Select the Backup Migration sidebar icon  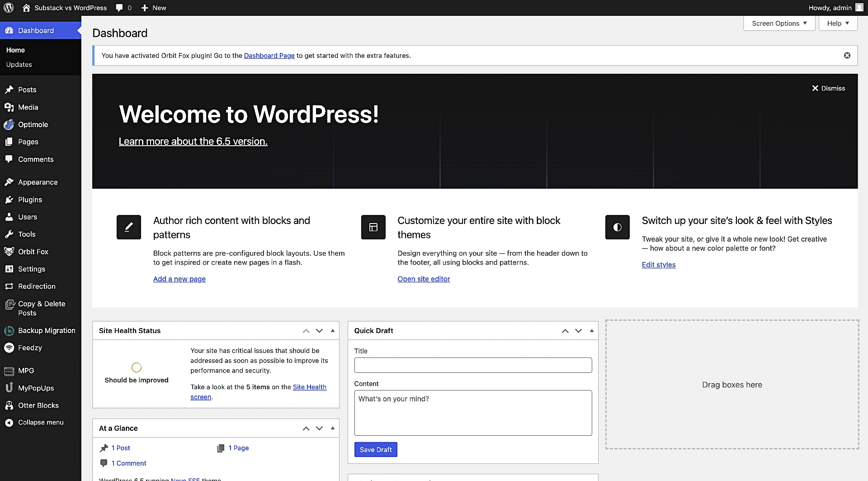(9, 330)
